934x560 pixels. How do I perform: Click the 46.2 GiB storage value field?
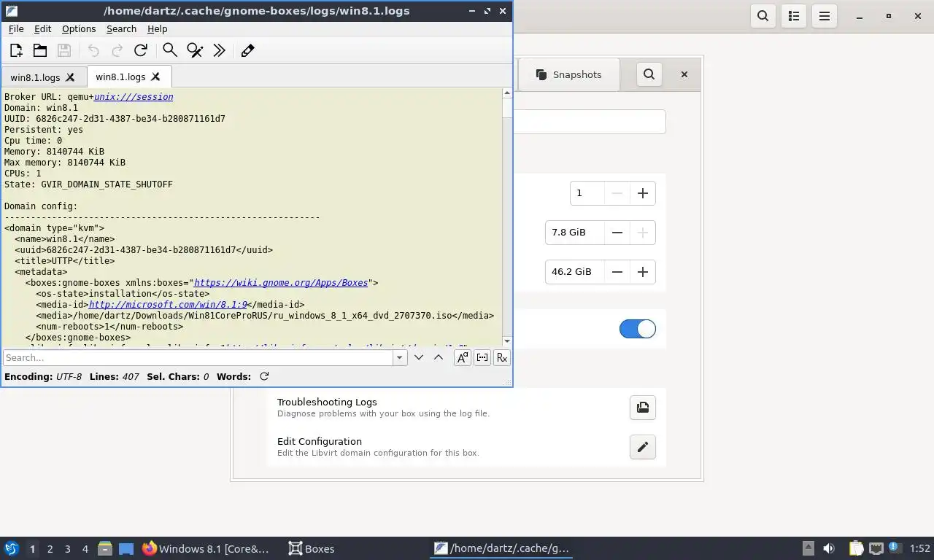click(x=575, y=272)
